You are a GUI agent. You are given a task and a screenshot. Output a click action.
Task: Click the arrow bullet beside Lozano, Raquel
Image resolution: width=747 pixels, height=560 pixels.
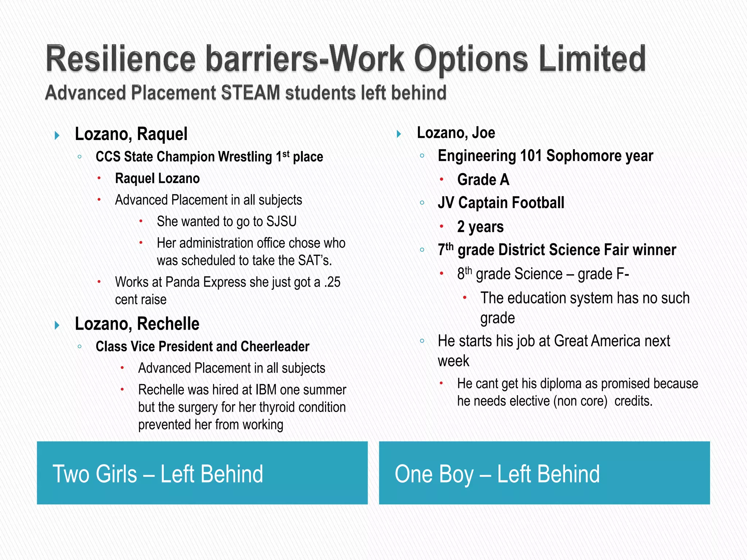(57, 136)
